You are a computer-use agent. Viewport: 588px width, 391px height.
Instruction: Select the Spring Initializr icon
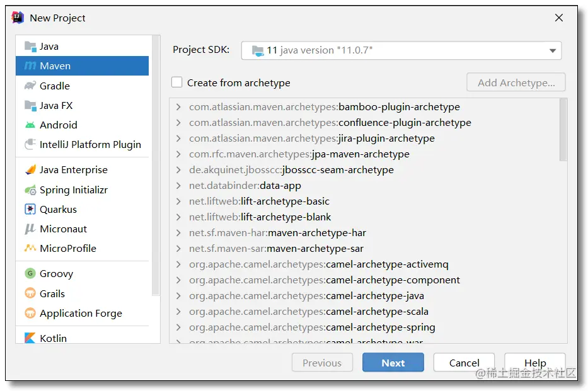tap(30, 190)
